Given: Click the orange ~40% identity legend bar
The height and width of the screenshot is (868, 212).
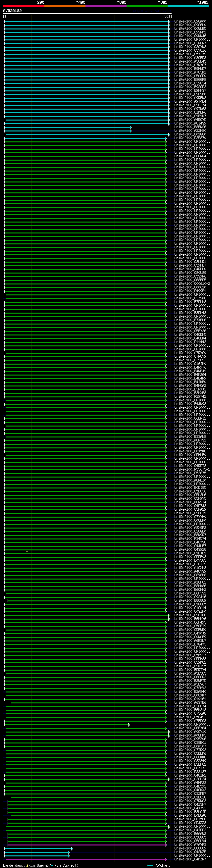Looking at the screenshot, I should point(65,6).
